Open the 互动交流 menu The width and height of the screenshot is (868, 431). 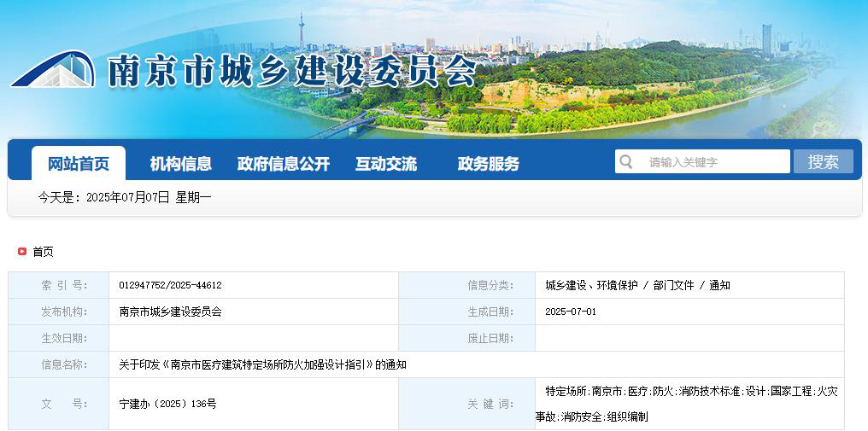click(x=386, y=164)
